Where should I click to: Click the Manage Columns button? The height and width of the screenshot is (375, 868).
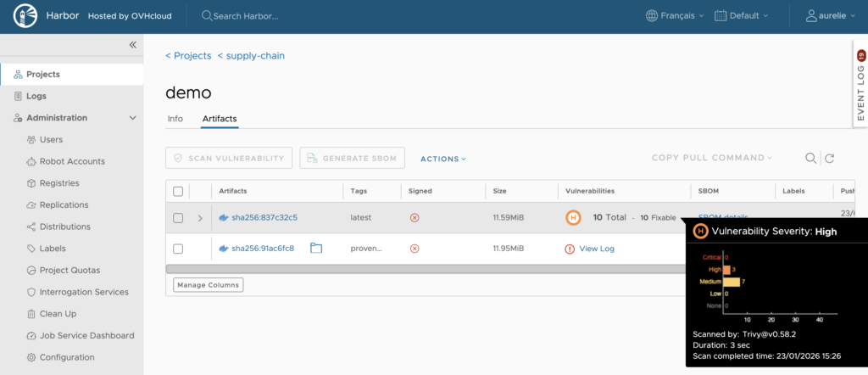(x=208, y=285)
